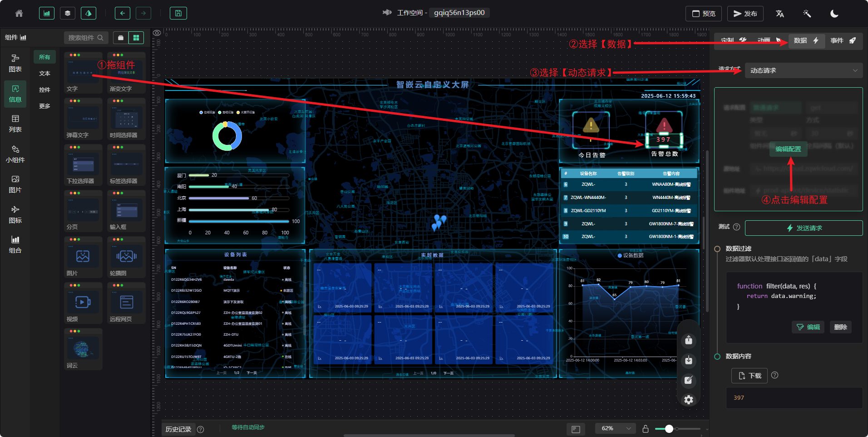The width and height of the screenshot is (868, 437).
Task: Click the settings gear on canvas toolbar
Action: (x=689, y=400)
